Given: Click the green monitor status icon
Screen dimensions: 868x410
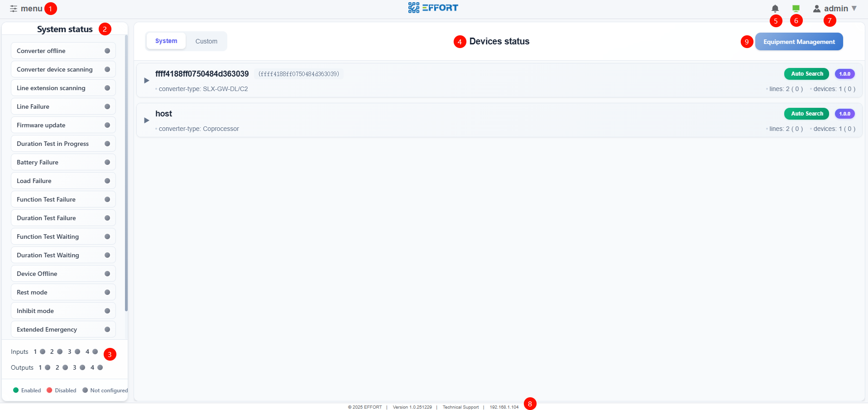Looking at the screenshot, I should click(796, 9).
